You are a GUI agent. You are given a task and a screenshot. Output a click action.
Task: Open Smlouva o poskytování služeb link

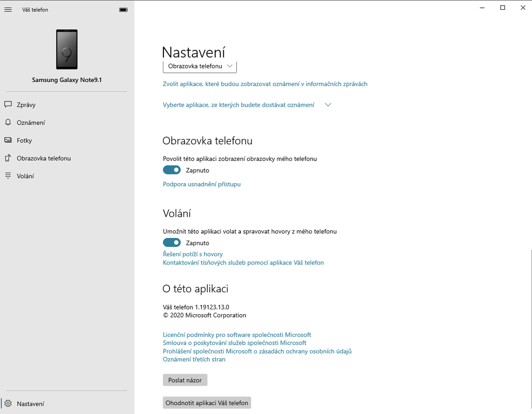pyautogui.click(x=234, y=343)
